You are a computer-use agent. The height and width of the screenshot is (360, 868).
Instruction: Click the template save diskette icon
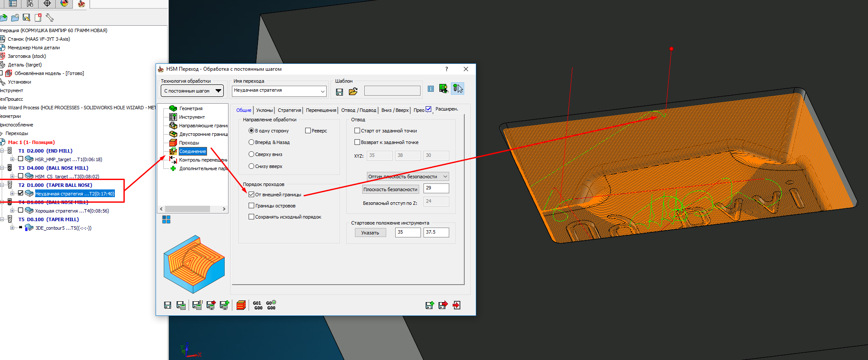click(x=339, y=92)
